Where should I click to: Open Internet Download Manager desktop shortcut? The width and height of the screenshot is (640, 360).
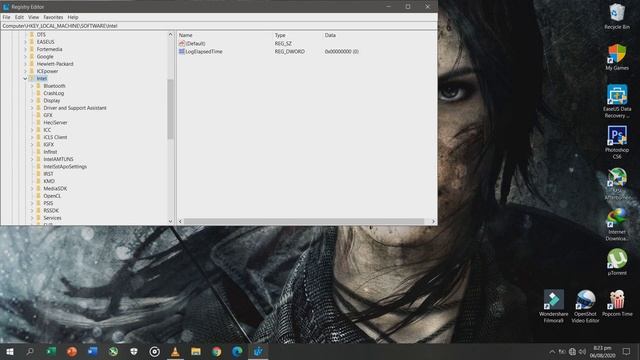coord(617,224)
